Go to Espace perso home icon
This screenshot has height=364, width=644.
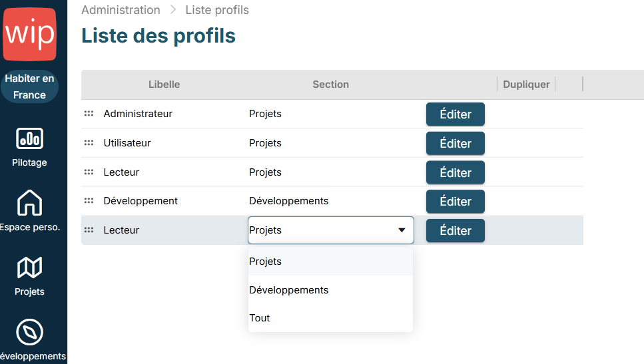pyautogui.click(x=29, y=203)
